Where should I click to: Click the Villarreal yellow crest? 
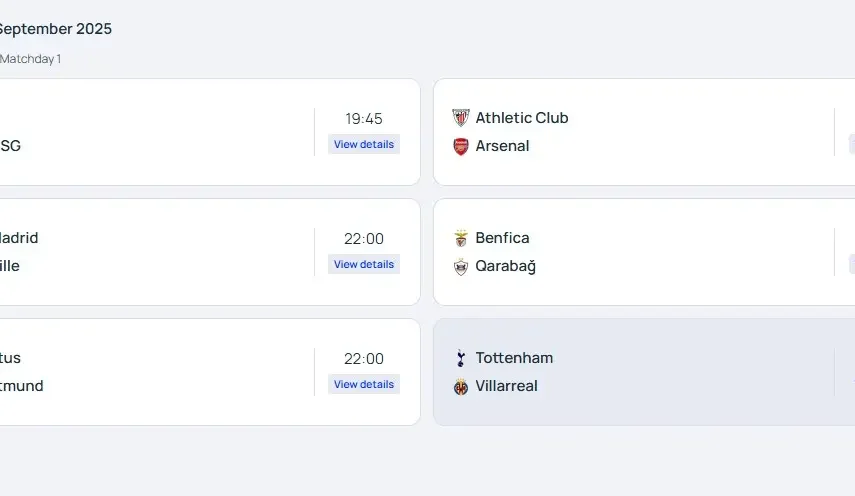pos(460,386)
